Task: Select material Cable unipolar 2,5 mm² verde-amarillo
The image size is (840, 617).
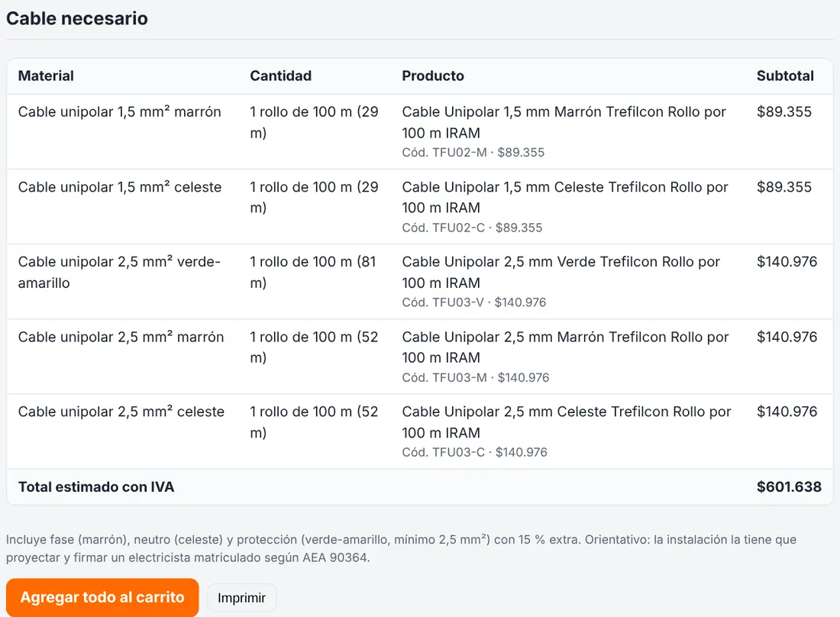Action: [x=119, y=272]
